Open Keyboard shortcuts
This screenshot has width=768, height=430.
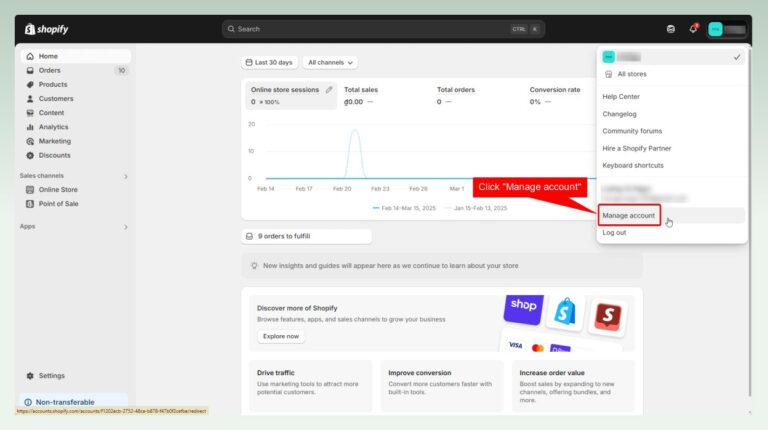(x=633, y=166)
